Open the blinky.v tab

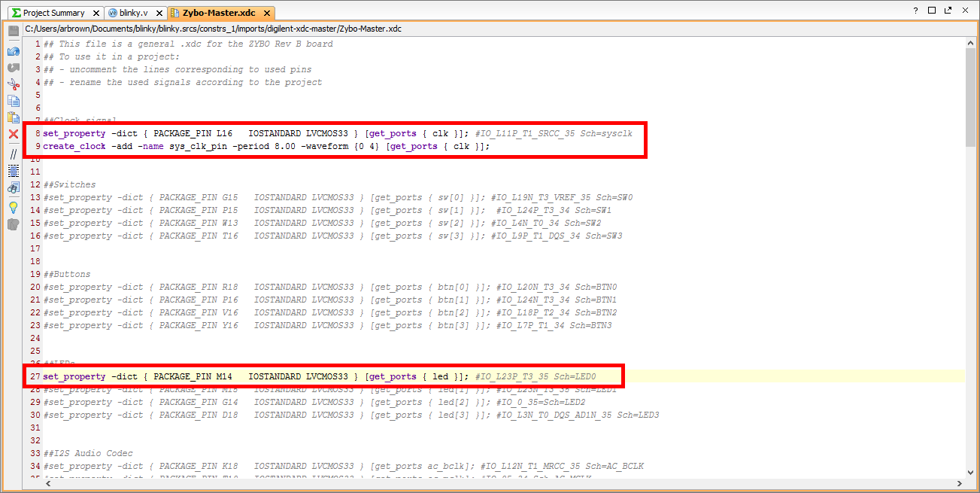134,13
